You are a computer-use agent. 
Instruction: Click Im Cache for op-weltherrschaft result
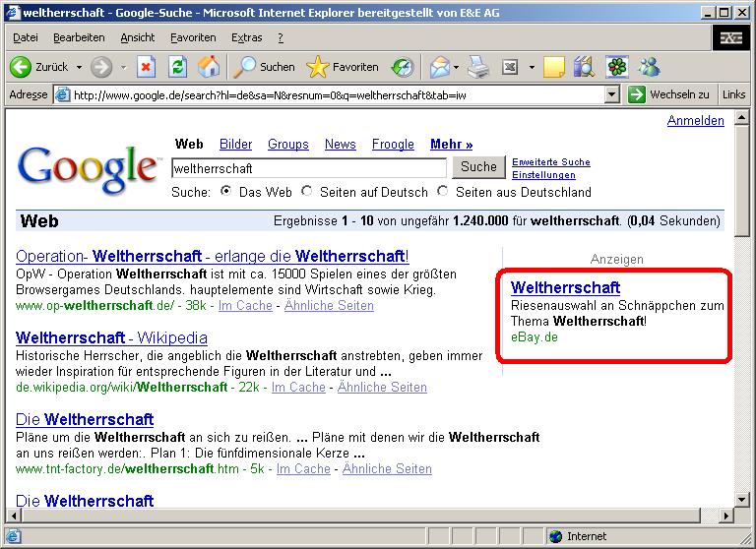tap(245, 306)
